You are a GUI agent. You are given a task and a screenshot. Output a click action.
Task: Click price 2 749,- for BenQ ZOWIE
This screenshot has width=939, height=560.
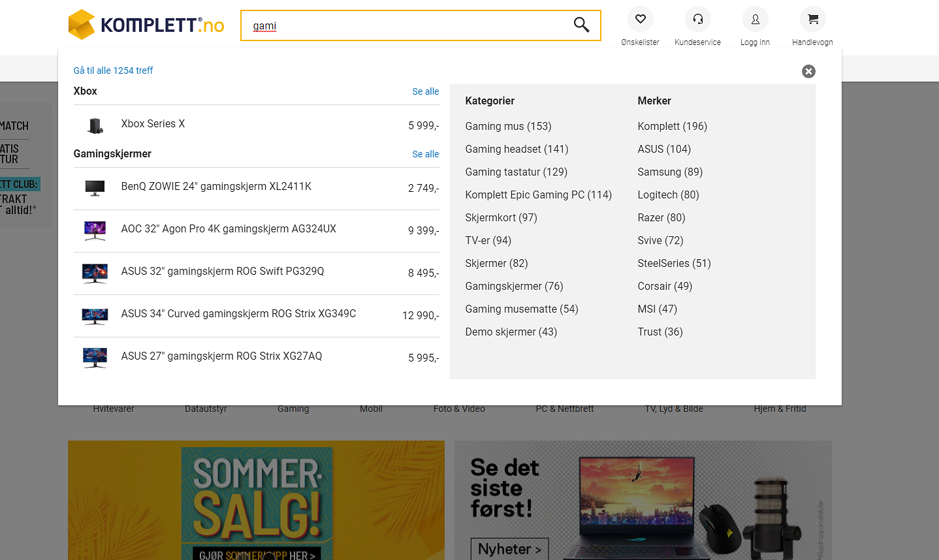click(424, 188)
